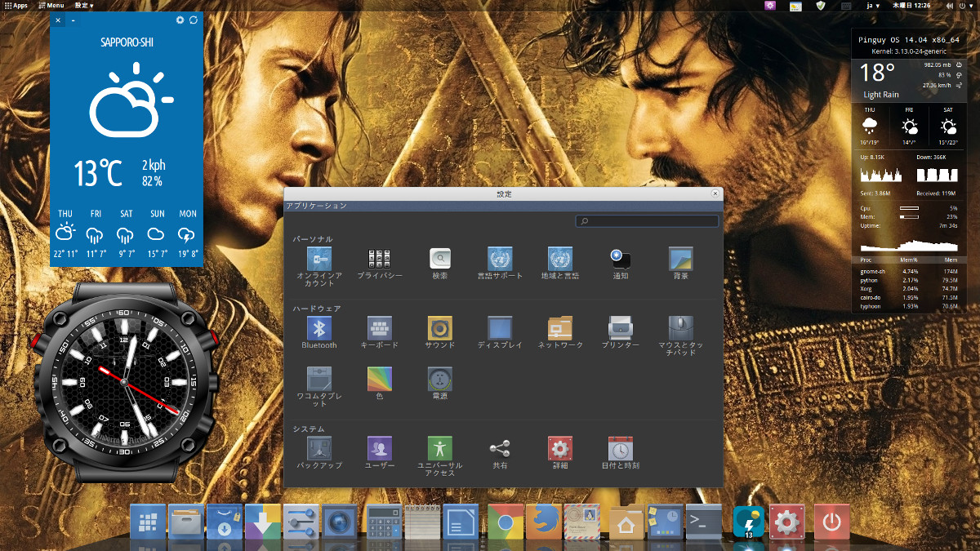
Task: Open the apps grid launcher in dock
Action: coord(149,523)
